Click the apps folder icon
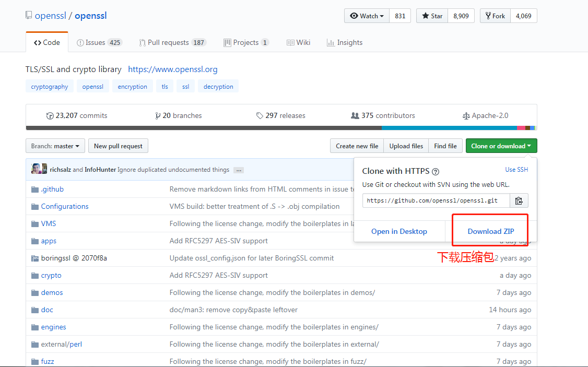The height and width of the screenshot is (367, 588). point(35,241)
